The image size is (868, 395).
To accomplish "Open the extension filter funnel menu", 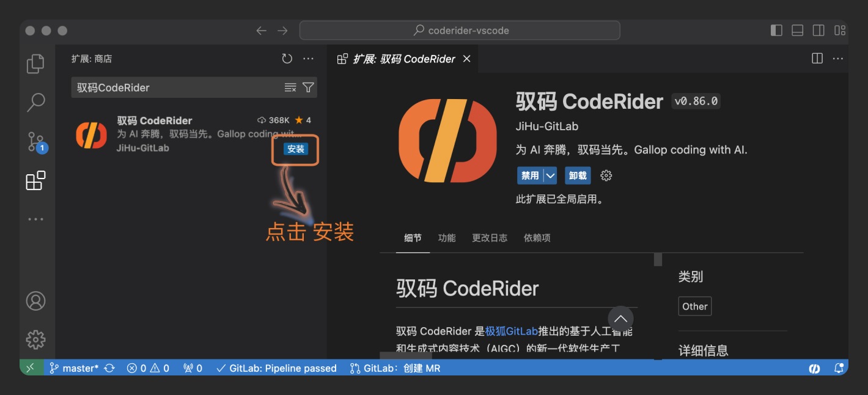I will coord(308,87).
